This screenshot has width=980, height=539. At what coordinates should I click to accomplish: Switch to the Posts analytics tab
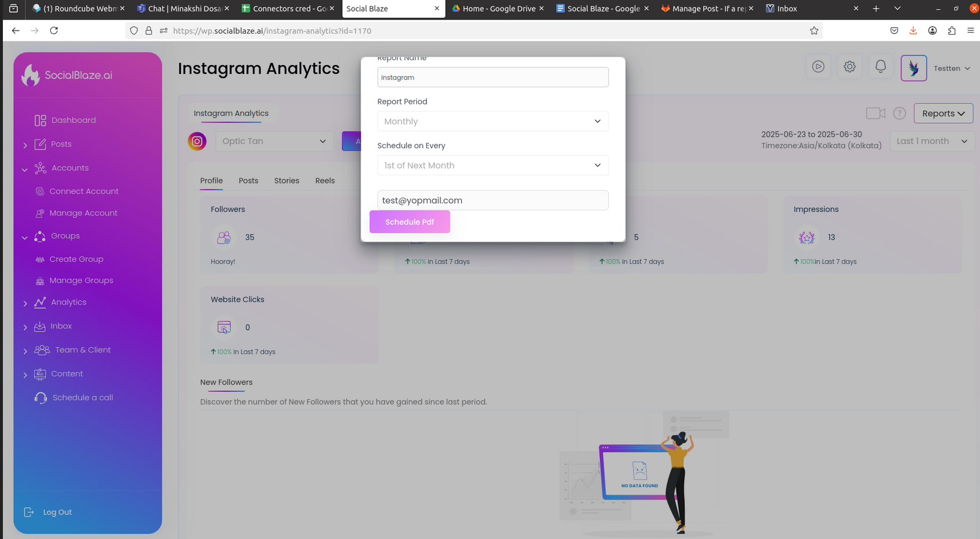(248, 181)
